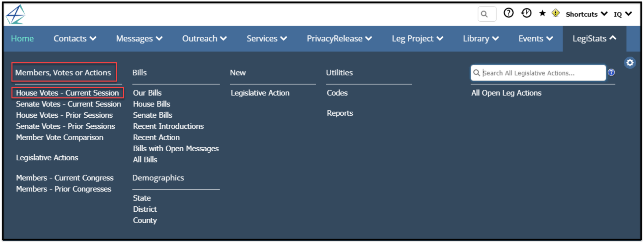Open Members - Current Congress
The width and height of the screenshot is (644, 243).
[65, 178]
